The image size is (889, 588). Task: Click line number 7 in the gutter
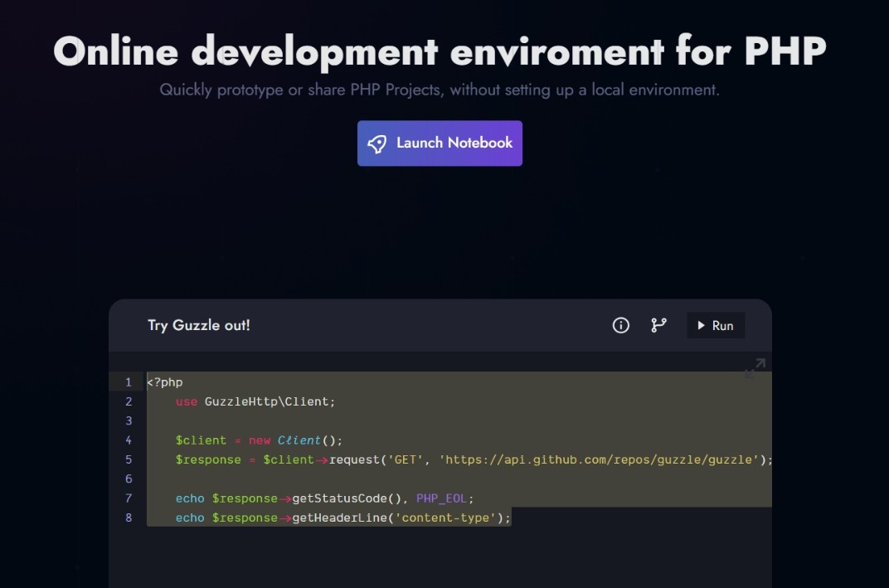(x=129, y=498)
